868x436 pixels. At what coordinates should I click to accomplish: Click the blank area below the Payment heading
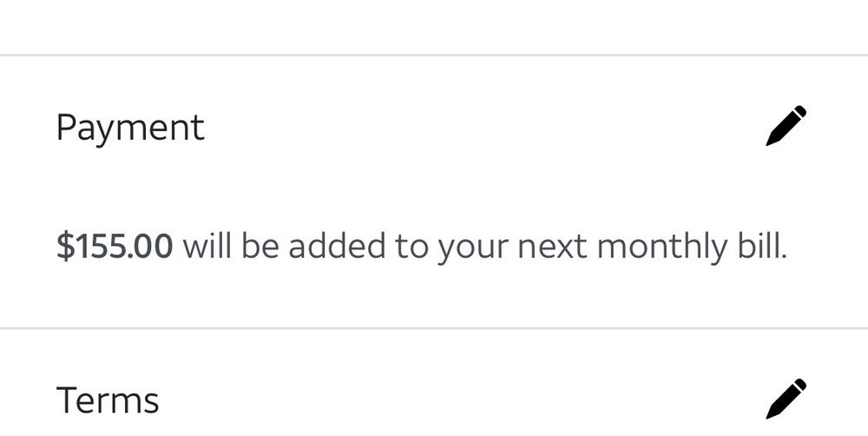pos(434,187)
